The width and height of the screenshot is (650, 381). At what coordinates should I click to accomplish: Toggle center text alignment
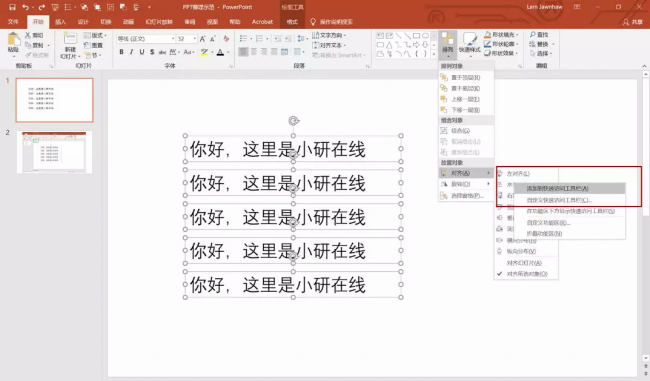pyautogui.click(x=254, y=52)
